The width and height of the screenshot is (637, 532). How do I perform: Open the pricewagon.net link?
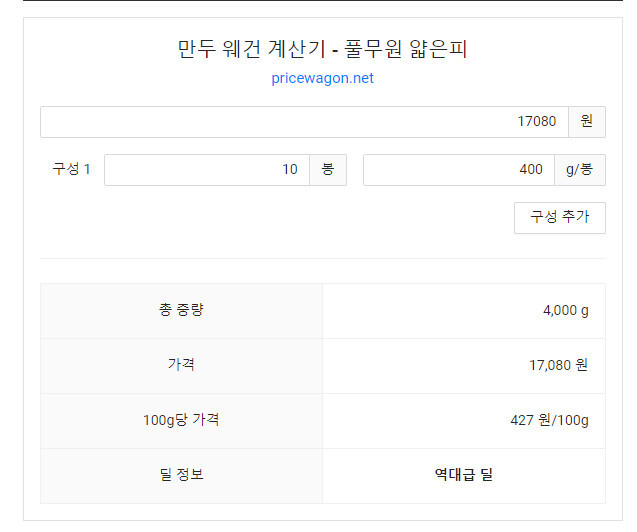pyautogui.click(x=322, y=78)
